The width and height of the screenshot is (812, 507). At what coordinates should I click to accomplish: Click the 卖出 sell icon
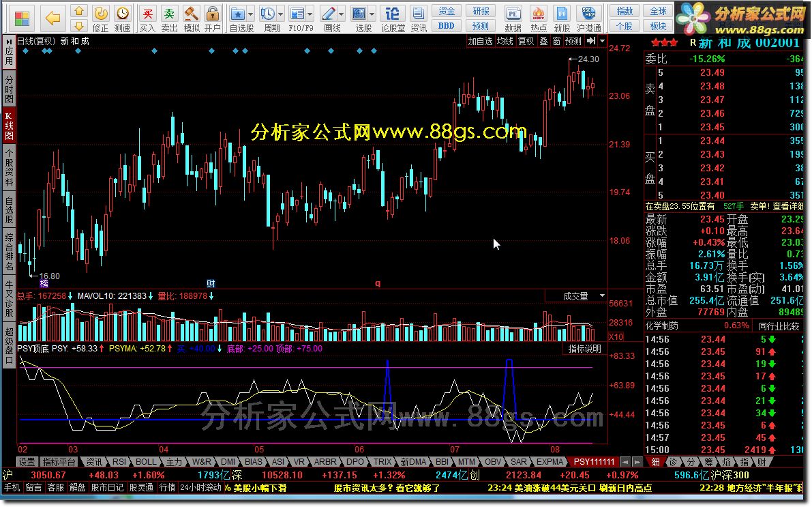[x=169, y=18]
